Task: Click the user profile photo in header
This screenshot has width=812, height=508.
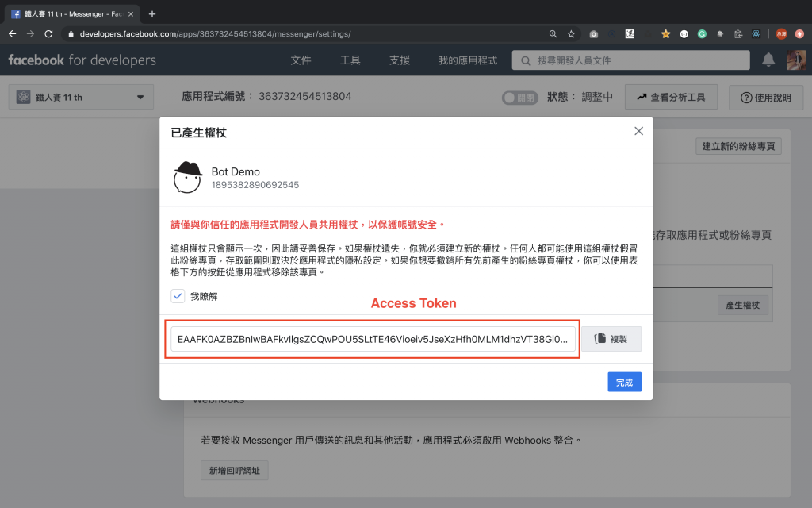Action: pyautogui.click(x=796, y=60)
